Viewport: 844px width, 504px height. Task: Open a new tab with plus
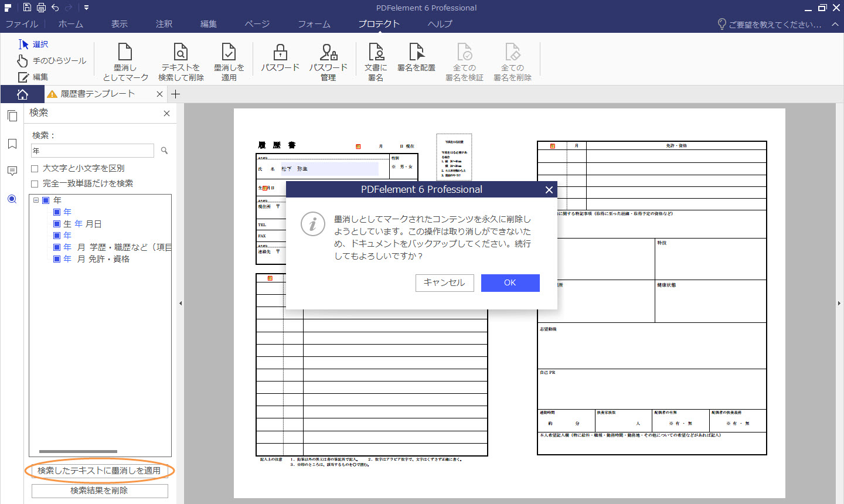point(175,94)
